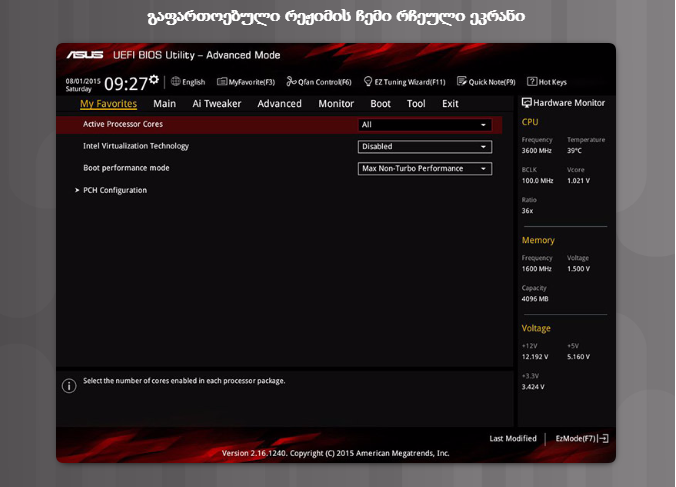
Task: Click the info icon beside the help text
Action: [x=69, y=385]
